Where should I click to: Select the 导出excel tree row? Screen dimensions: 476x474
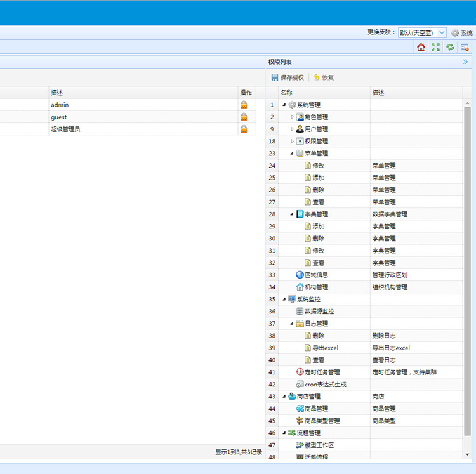pyautogui.click(x=364, y=348)
